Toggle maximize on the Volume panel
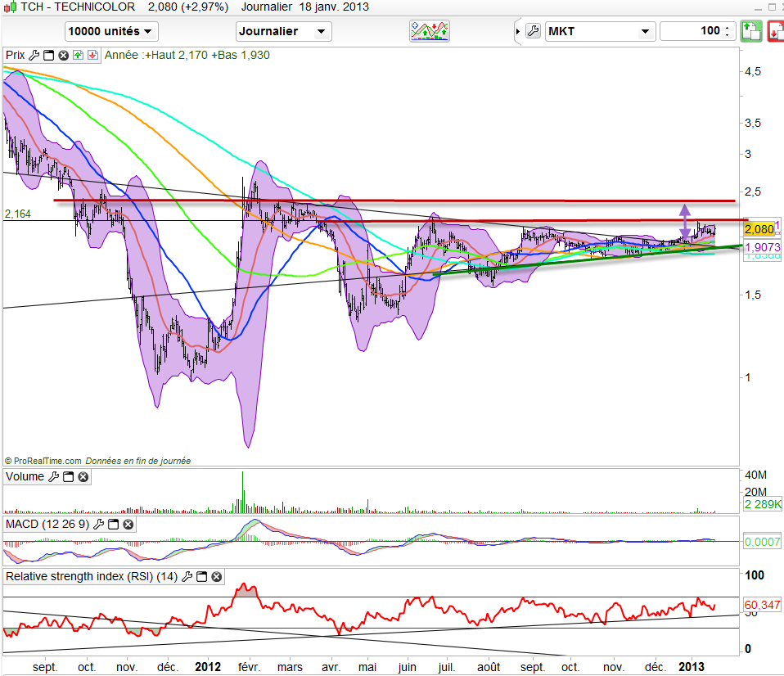This screenshot has height=676, width=784. [69, 477]
